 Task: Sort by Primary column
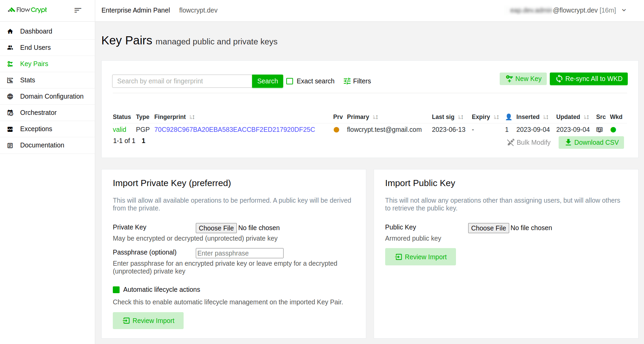[375, 117]
